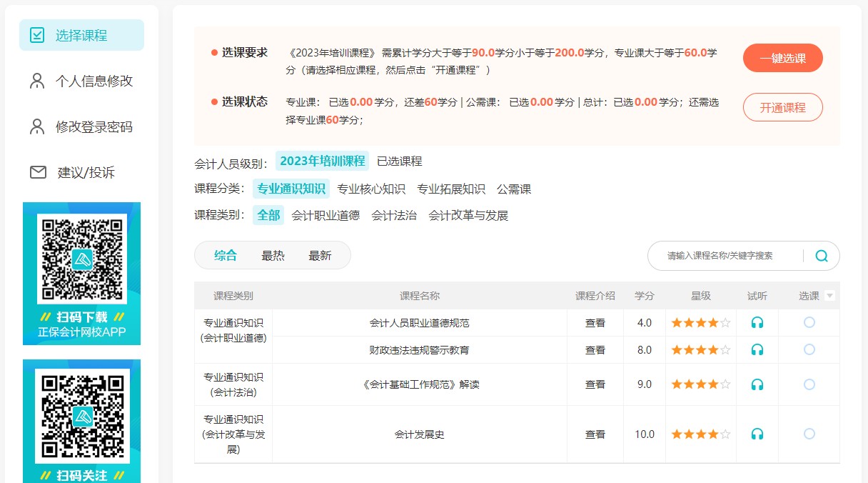Click the envelope icon for 建议/投诉
This screenshot has width=868, height=483.
[x=38, y=171]
